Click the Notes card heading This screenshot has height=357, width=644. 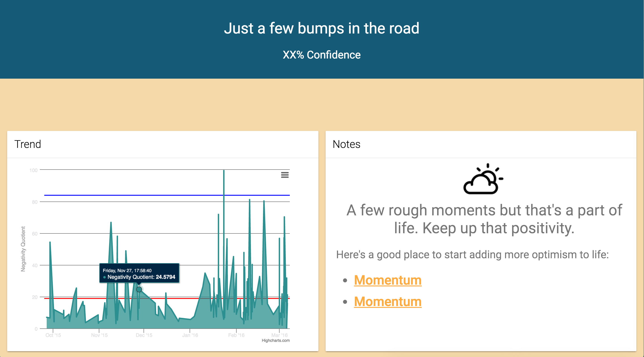[346, 144]
